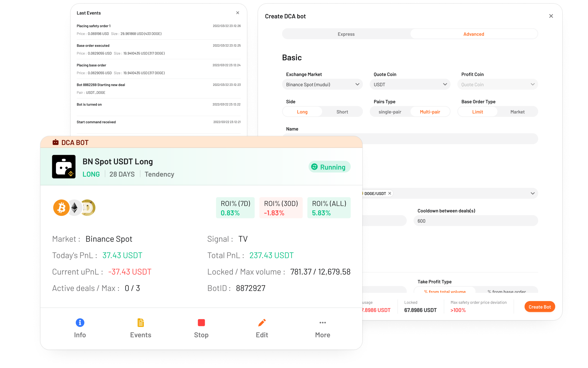
Task: Click Create Bot button
Action: pyautogui.click(x=540, y=306)
